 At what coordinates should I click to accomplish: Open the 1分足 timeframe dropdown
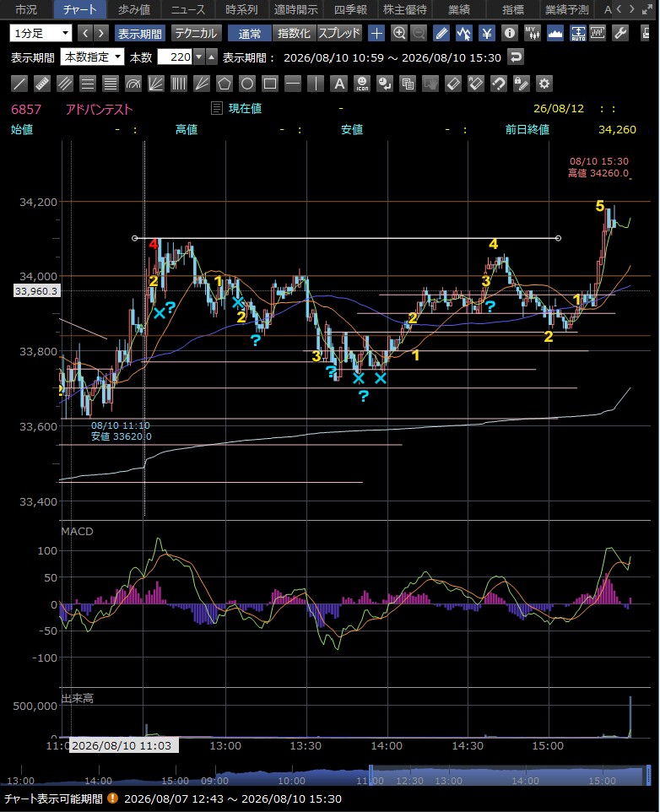pyautogui.click(x=41, y=34)
